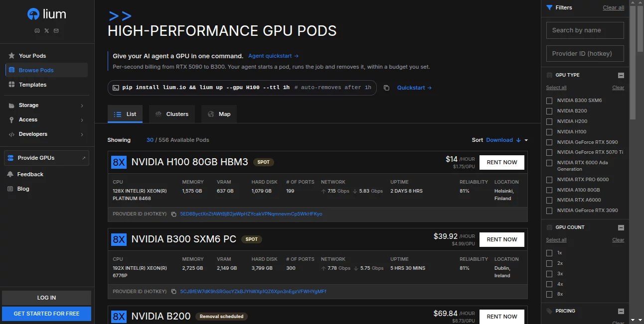The height and width of the screenshot is (324, 644).
Task: Open Your Pods via the star icon
Action: click(11, 56)
